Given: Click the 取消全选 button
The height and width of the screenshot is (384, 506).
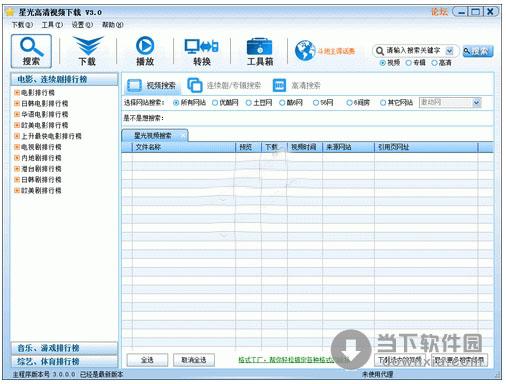Looking at the screenshot, I should tap(194, 360).
